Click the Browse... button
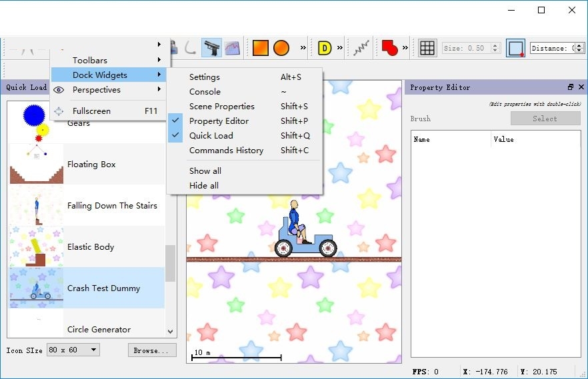 152,350
